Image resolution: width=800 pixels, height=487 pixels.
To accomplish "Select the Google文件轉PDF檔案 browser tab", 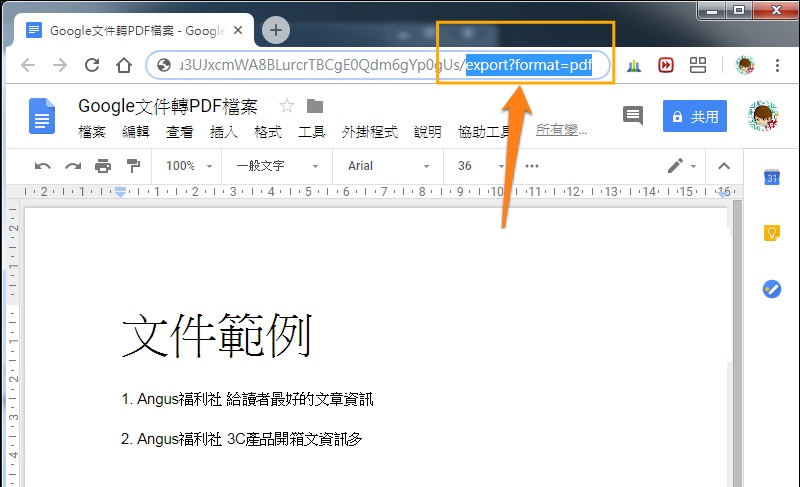I will (x=134, y=31).
